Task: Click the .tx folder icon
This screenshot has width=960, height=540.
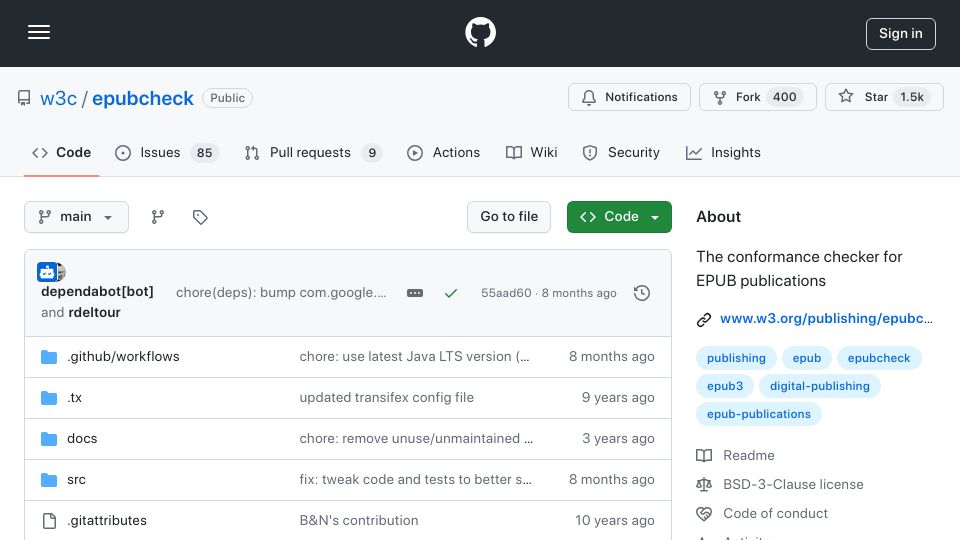Action: (x=49, y=397)
